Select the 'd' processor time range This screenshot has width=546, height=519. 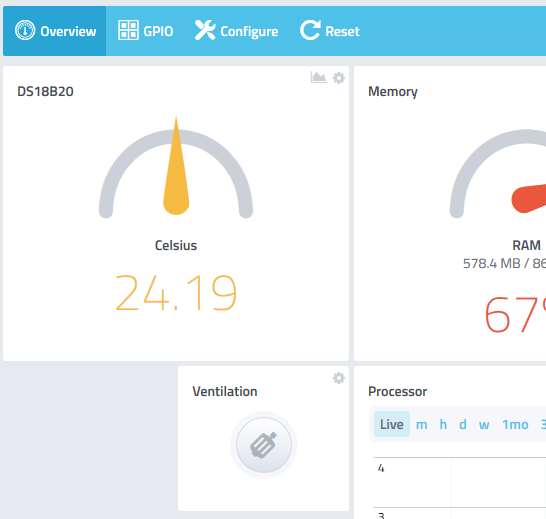click(463, 425)
